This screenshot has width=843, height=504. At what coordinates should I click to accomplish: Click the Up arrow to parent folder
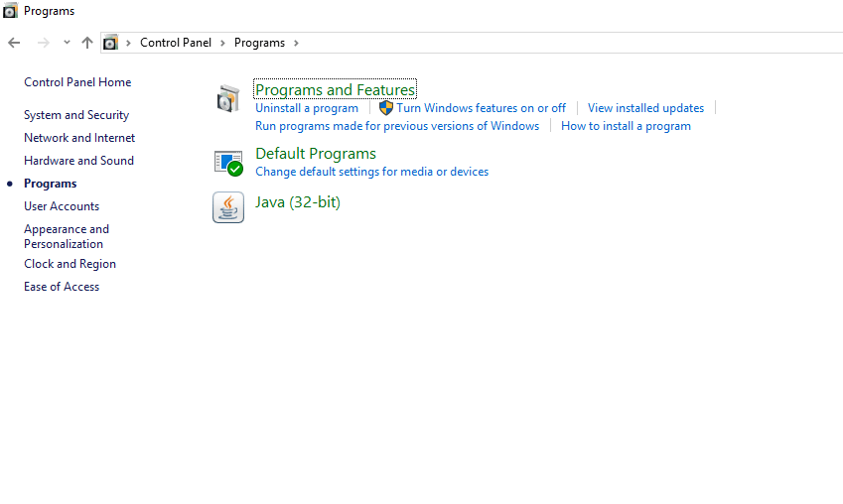[x=87, y=43]
